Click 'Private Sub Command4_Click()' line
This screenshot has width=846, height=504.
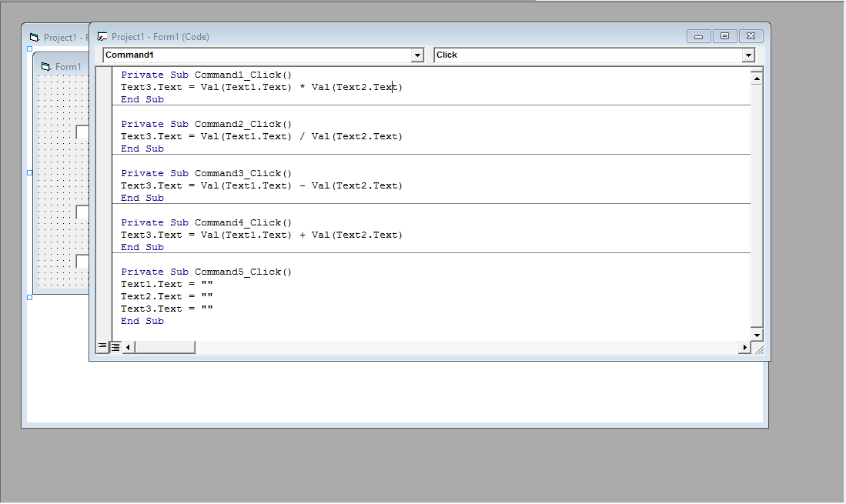click(x=206, y=222)
